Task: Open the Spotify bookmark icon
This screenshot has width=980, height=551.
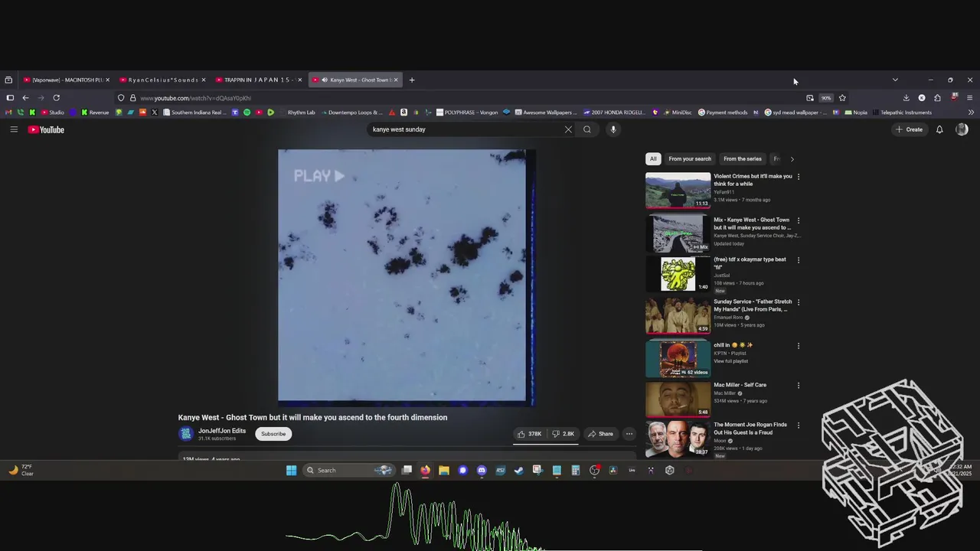Action: click(247, 112)
